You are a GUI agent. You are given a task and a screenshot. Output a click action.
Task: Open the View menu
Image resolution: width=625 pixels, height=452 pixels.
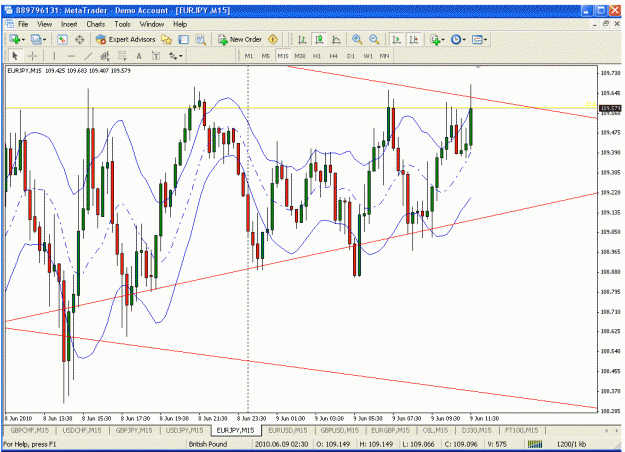pos(45,24)
